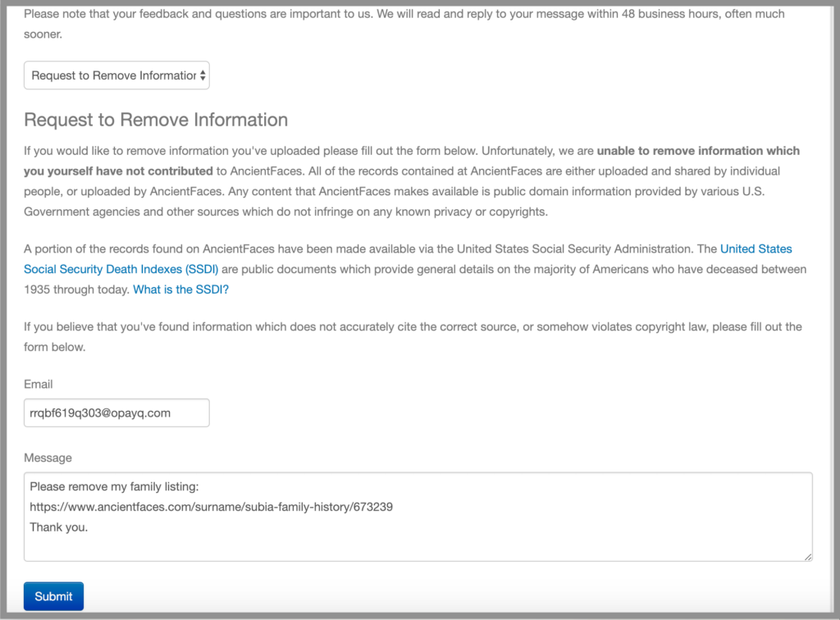Place cursor after the rrqbf619q303@opayq.com address
840x620 pixels.
[x=172, y=413]
